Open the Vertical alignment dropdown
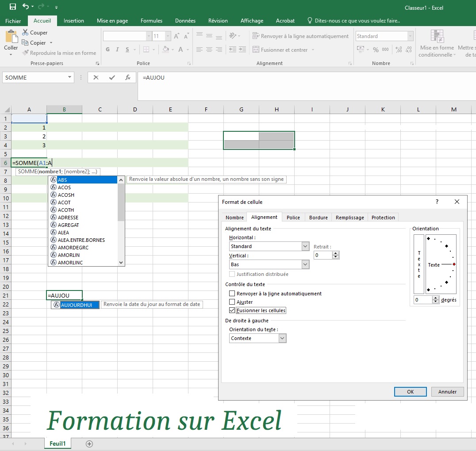The image size is (476, 451). coord(305,264)
